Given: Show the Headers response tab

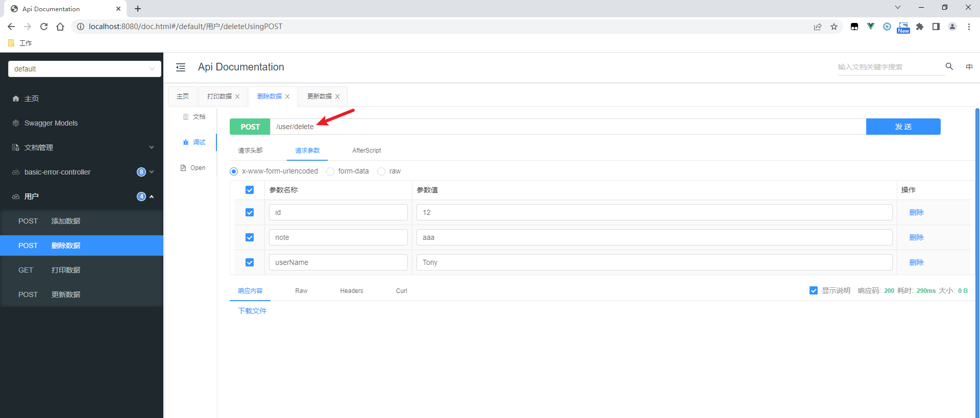Looking at the screenshot, I should click(x=352, y=291).
